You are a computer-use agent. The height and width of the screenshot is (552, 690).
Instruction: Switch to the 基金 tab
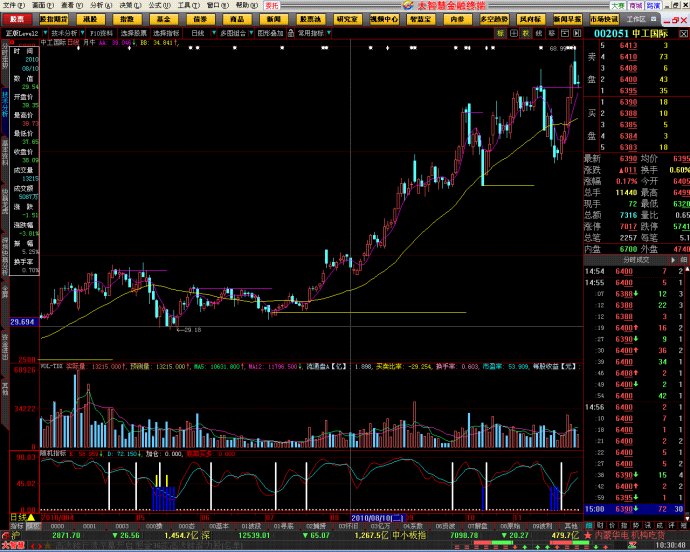coord(163,19)
